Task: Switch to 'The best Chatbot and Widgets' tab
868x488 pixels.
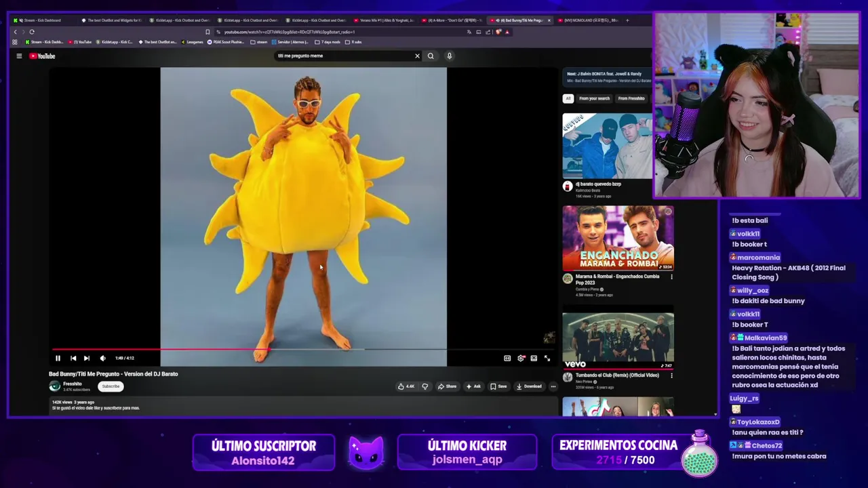Action: click(x=112, y=20)
